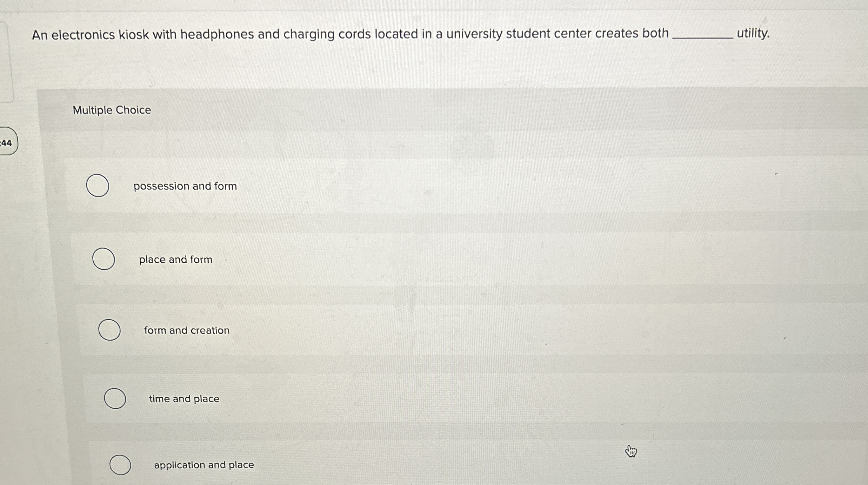The height and width of the screenshot is (485, 868).
Task: Select the "time and place" radio button
Action: (115, 399)
